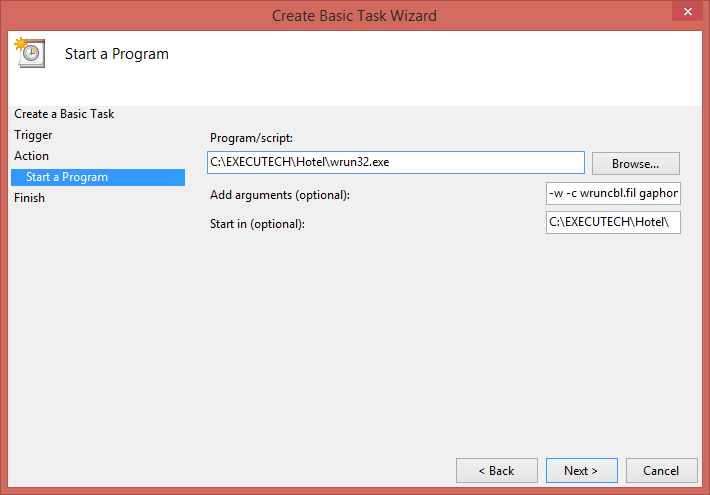Click the Start a Program page heading

click(117, 54)
